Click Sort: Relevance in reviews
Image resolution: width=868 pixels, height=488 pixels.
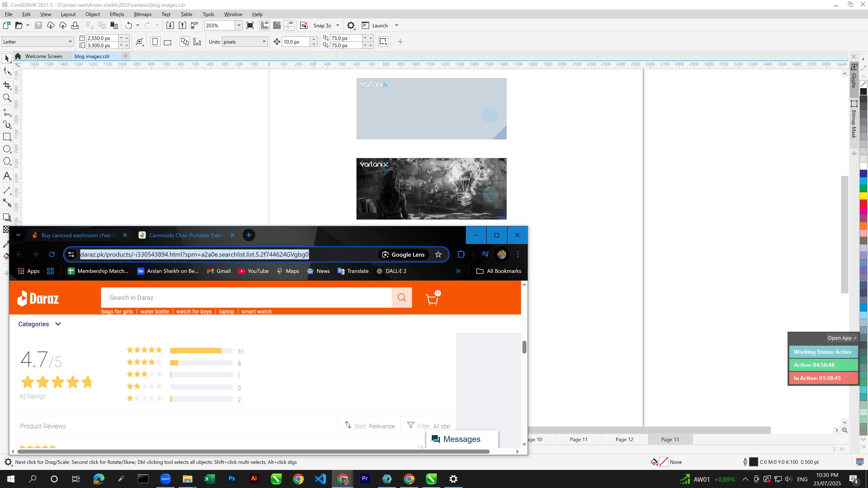[x=370, y=426]
